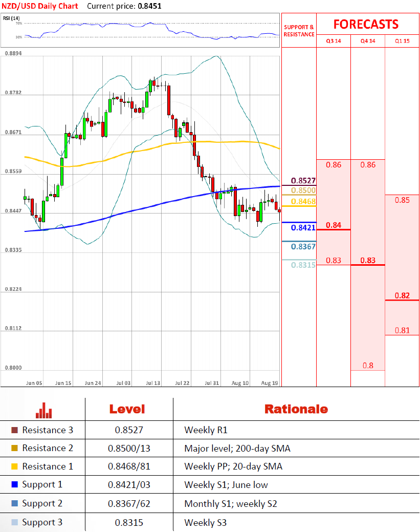Click the 0.8527 level cell in table

pyautogui.click(x=129, y=430)
